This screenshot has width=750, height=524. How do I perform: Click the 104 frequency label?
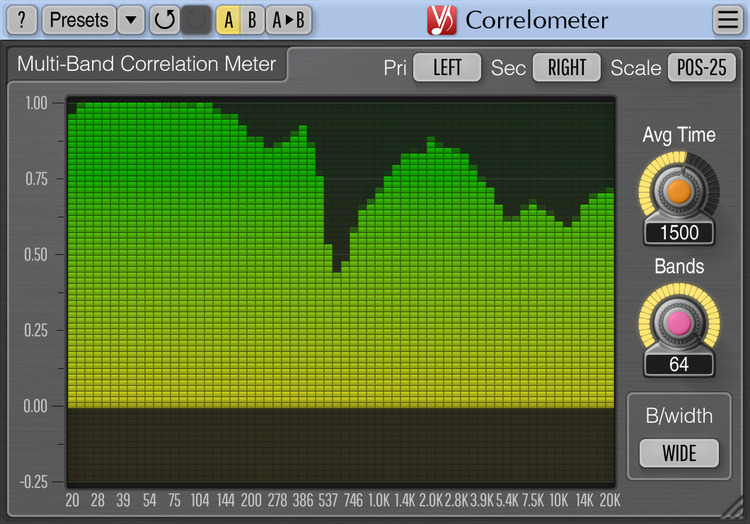(x=200, y=501)
